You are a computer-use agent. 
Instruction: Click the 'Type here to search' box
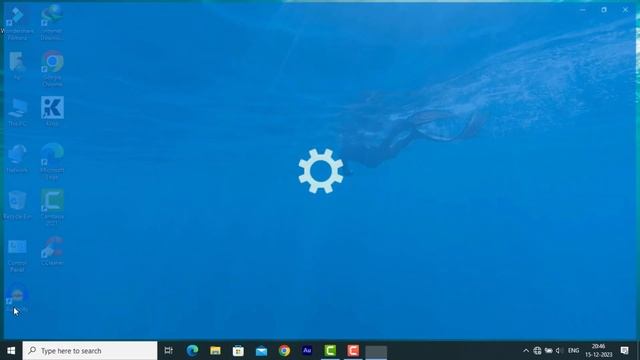click(x=90, y=351)
